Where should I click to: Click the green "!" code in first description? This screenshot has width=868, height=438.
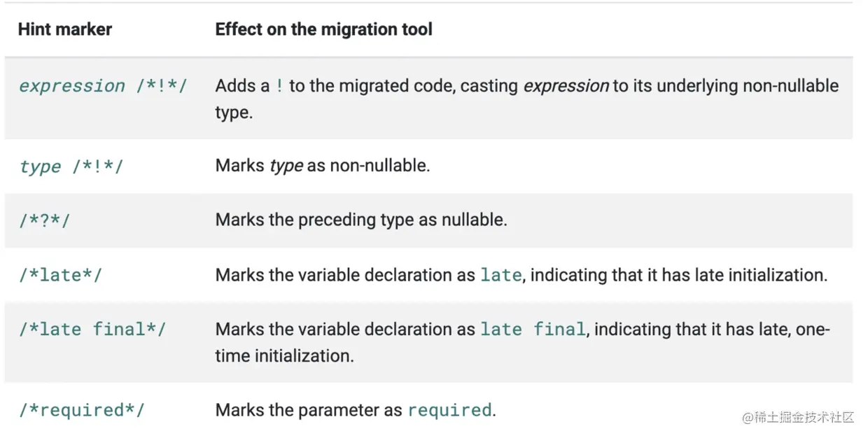point(279,86)
